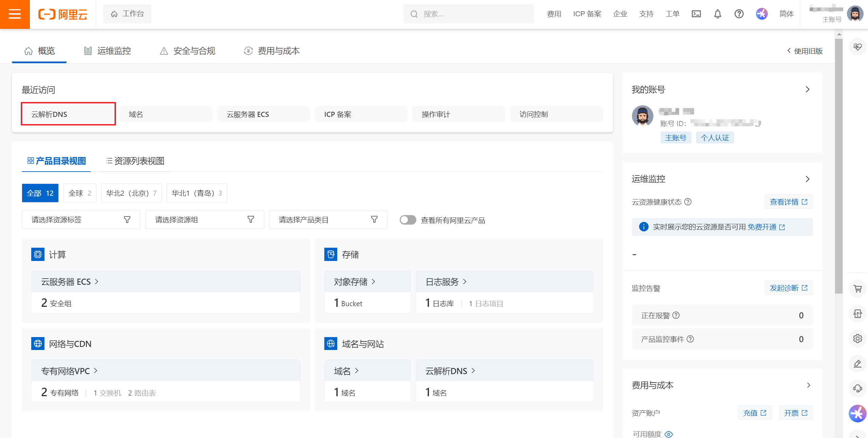Viewport: 868px width, 438px height.
Task: Expand 费用与成本 panel arrow
Action: point(809,385)
